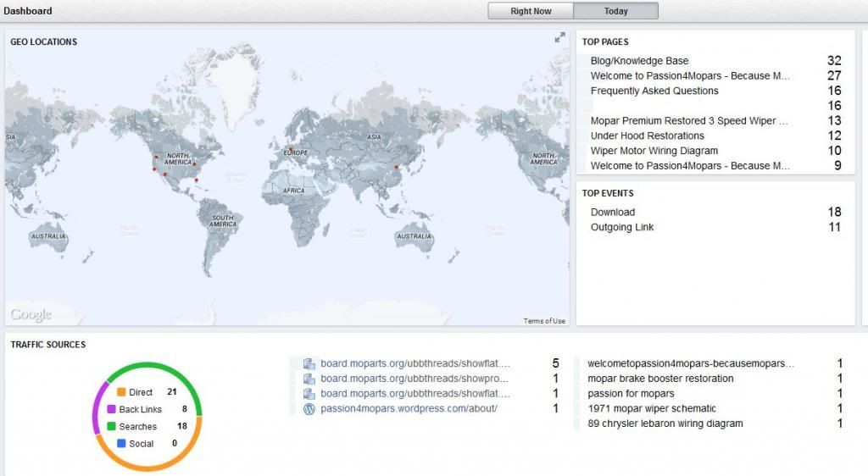Click the Top Pages panel heading
The height and width of the screenshot is (476, 868).
[605, 42]
